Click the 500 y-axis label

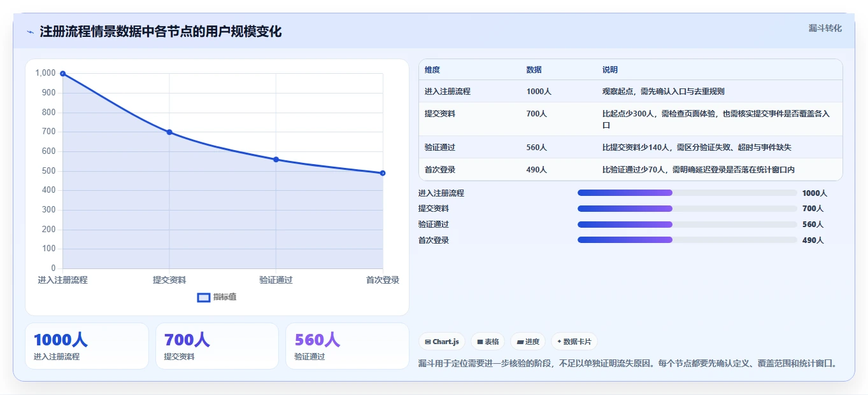pos(49,170)
